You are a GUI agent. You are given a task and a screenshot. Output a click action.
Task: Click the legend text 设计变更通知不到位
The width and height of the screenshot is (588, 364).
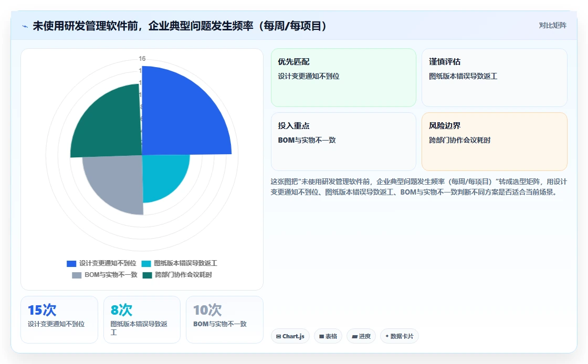point(108,263)
